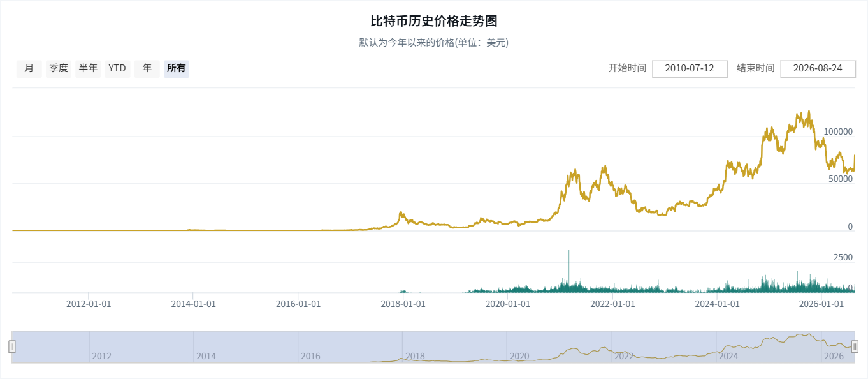Click the 2022 label in navigator
This screenshot has height=379, width=868.
tap(625, 356)
